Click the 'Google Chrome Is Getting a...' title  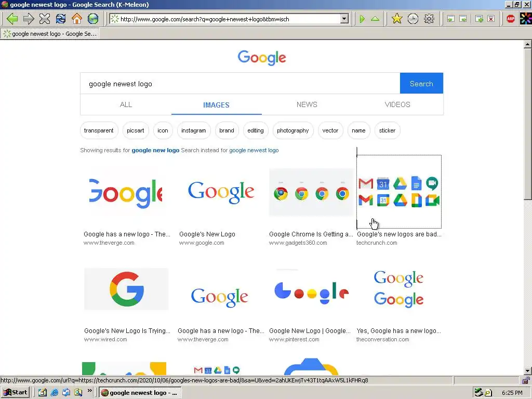point(311,234)
